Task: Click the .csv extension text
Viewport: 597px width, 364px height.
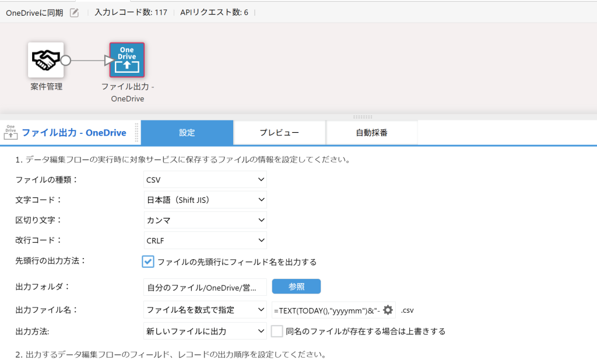Action: [407, 310]
